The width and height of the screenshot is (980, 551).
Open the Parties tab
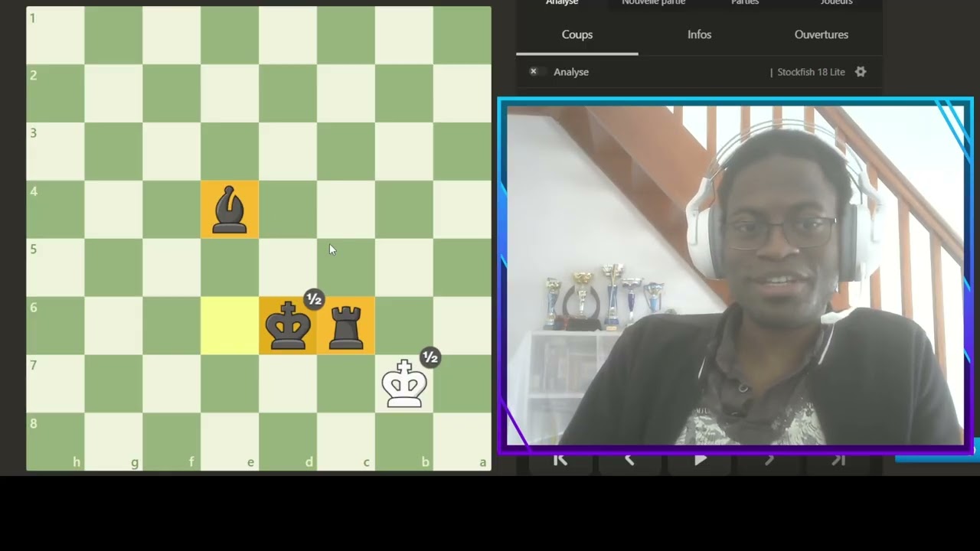click(745, 3)
